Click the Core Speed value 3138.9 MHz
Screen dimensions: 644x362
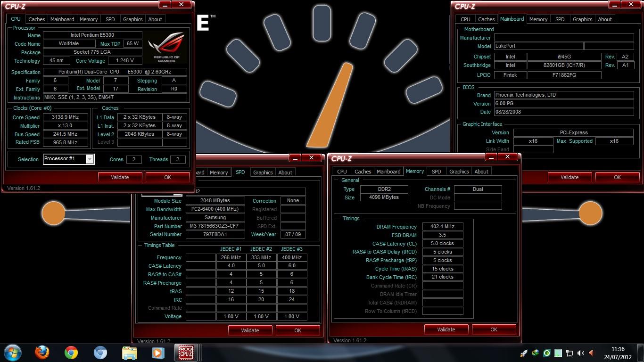pos(66,117)
